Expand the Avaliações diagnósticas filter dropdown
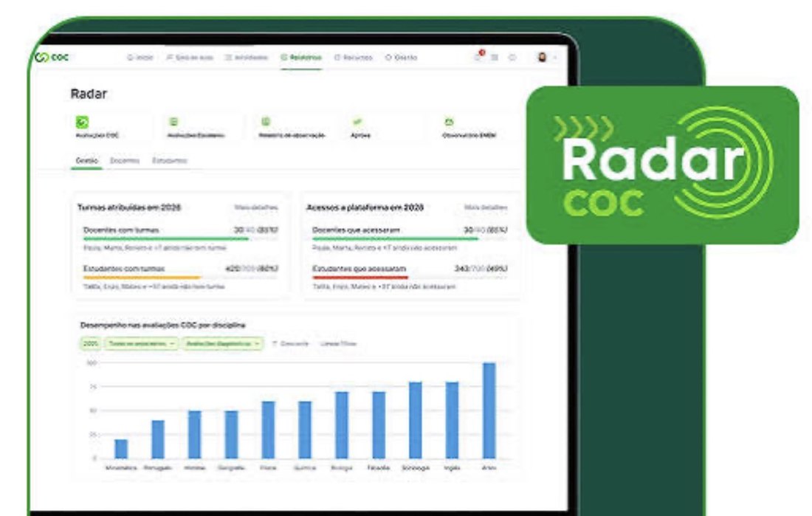Viewport: 812px width, 516px height. [x=223, y=343]
